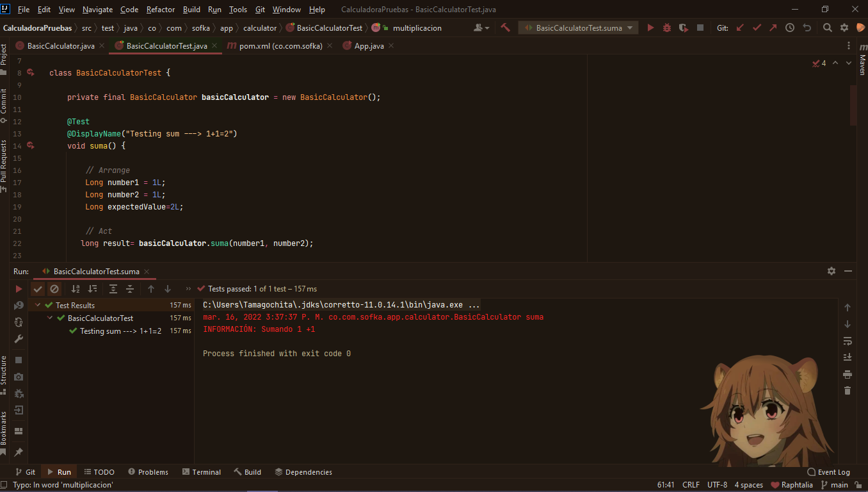Image resolution: width=868 pixels, height=492 pixels.
Task: Open Search Everywhere with the magnifier icon
Action: tap(828, 28)
